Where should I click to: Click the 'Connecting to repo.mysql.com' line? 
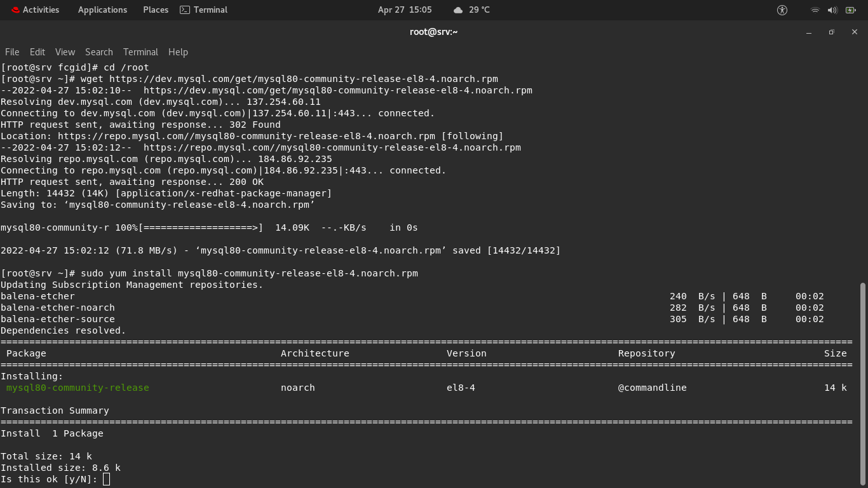[223, 170]
